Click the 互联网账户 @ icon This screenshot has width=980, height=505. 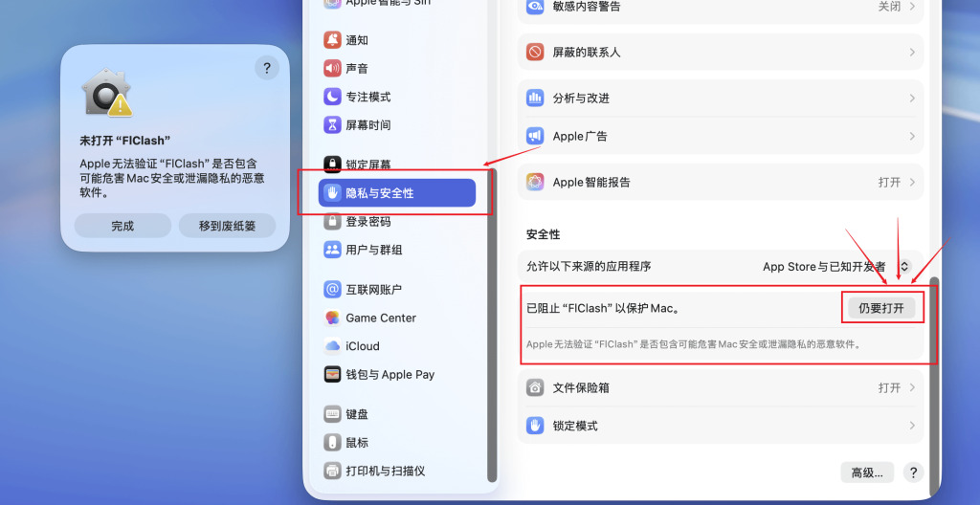[x=332, y=290]
